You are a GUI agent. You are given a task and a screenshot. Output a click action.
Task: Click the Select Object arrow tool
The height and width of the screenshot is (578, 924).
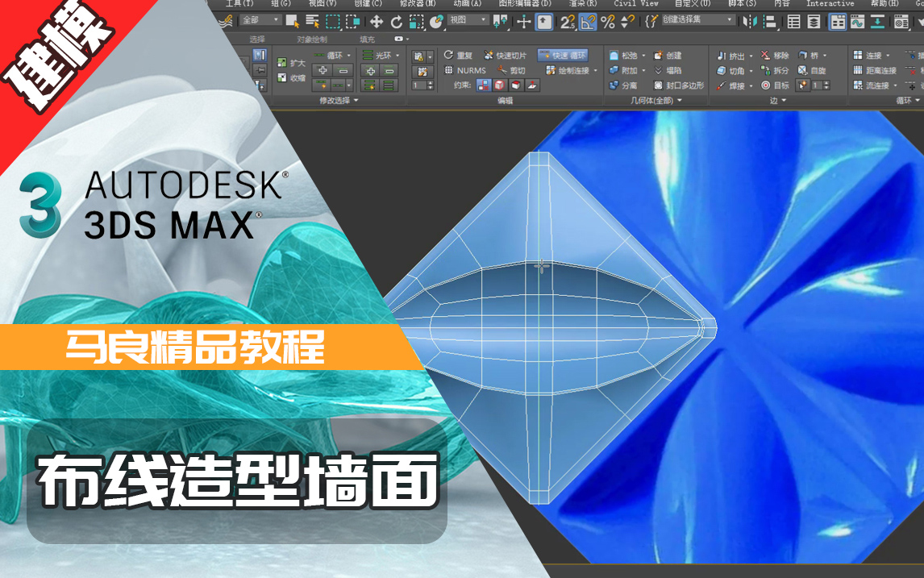click(293, 22)
